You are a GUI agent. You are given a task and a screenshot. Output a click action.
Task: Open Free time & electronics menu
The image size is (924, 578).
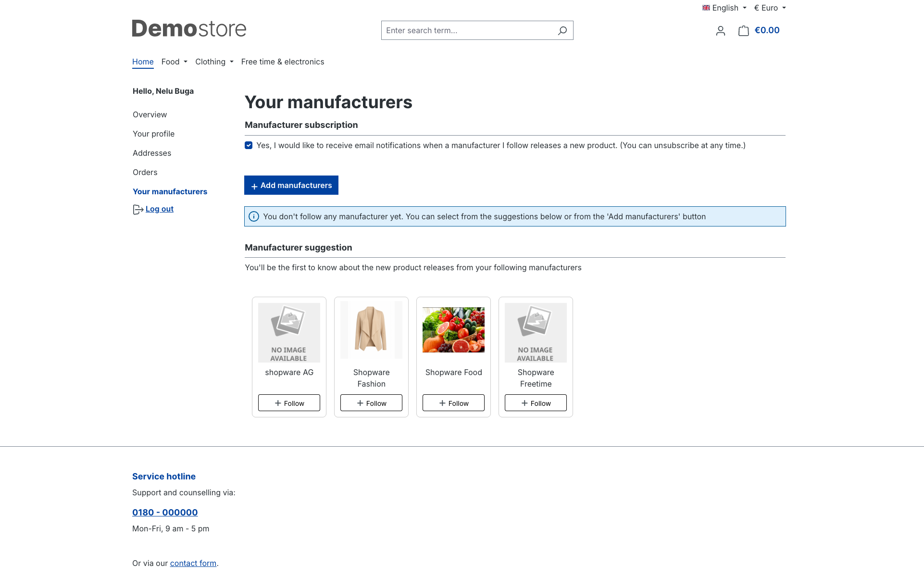pos(283,62)
